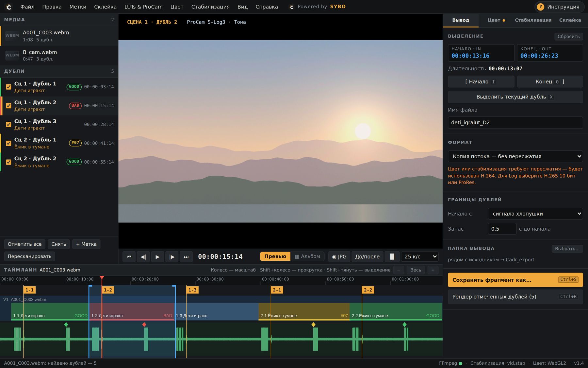
Task: Click the play button
Action: [x=157, y=257]
